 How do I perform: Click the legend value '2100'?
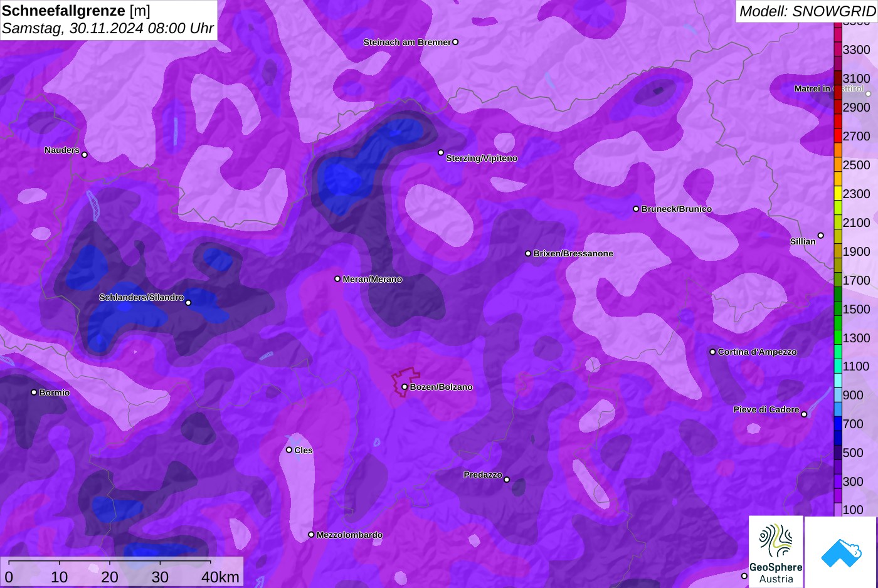coord(857,223)
